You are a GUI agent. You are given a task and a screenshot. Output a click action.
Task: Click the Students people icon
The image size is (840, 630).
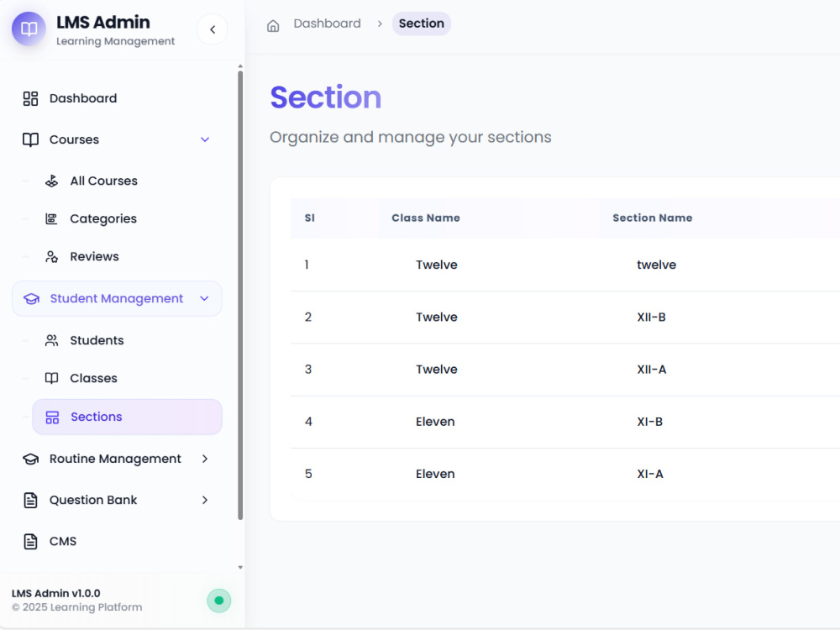coord(51,341)
